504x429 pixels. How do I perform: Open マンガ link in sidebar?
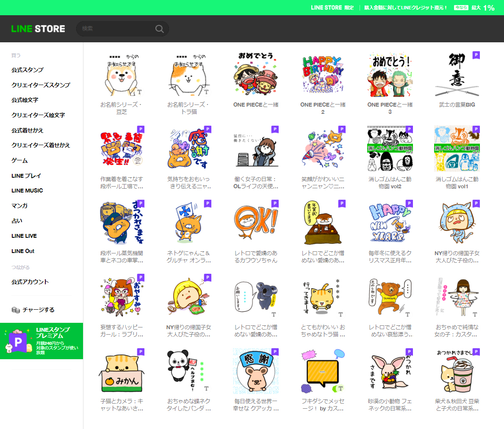click(x=19, y=206)
